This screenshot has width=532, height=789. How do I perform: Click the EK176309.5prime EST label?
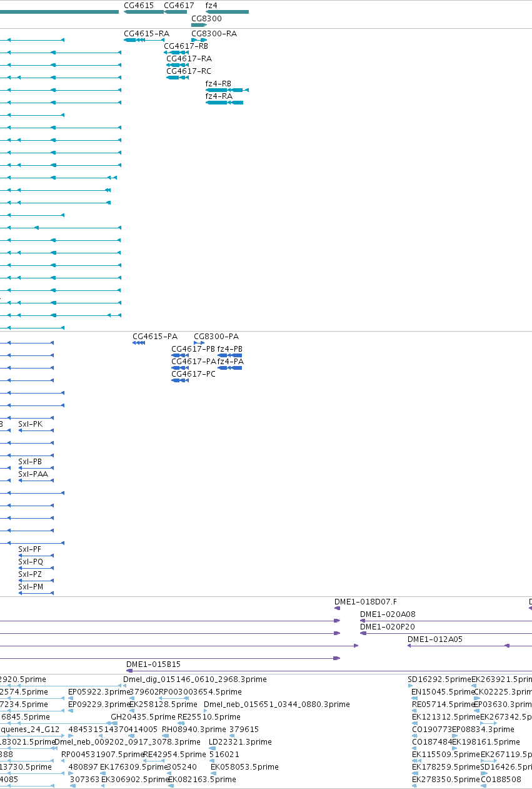[134, 767]
